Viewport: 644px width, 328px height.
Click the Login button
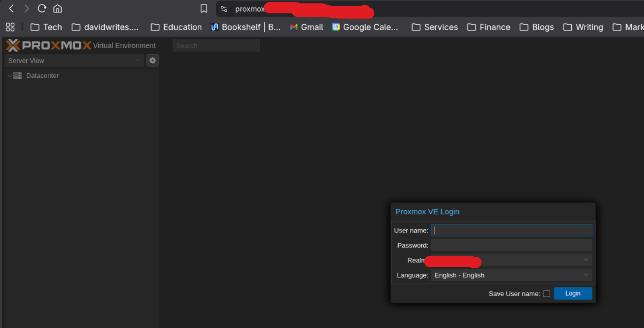tap(572, 293)
